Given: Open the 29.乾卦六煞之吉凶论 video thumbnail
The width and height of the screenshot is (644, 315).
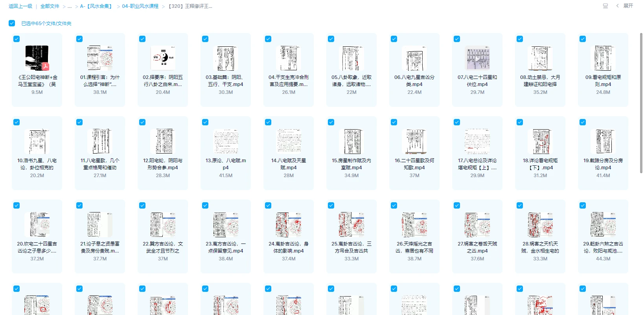Looking at the screenshot, I should click(603, 224).
